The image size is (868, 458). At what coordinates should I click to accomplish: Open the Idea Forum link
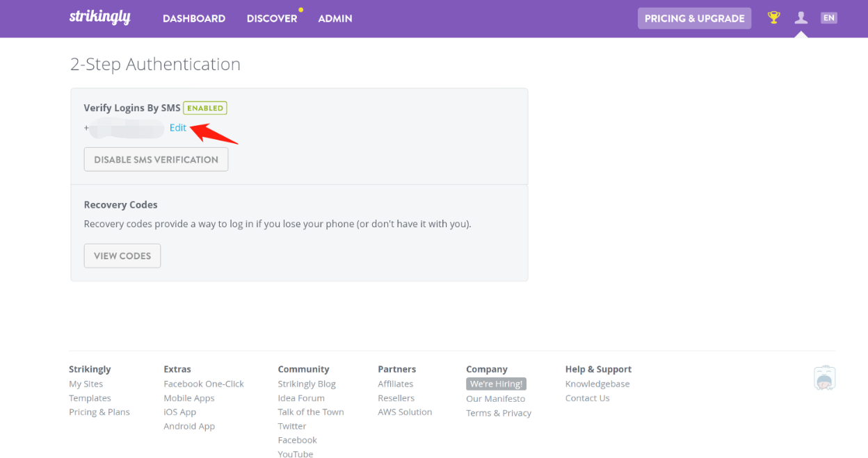[301, 398]
